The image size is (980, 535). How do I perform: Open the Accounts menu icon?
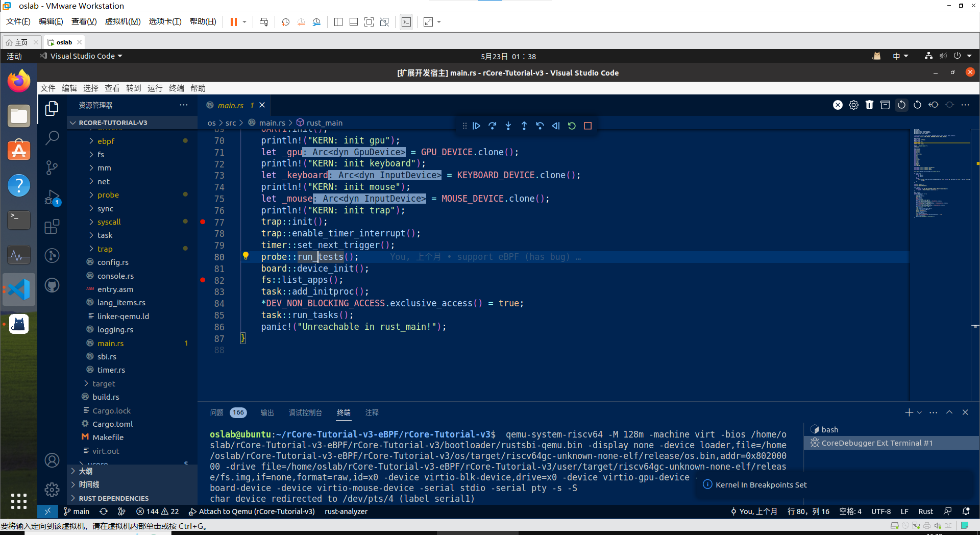point(52,460)
